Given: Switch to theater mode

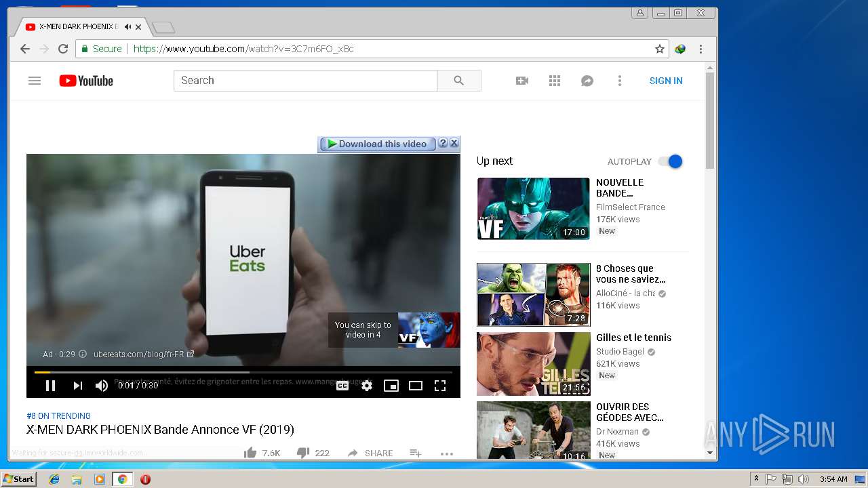Looking at the screenshot, I should coord(416,386).
